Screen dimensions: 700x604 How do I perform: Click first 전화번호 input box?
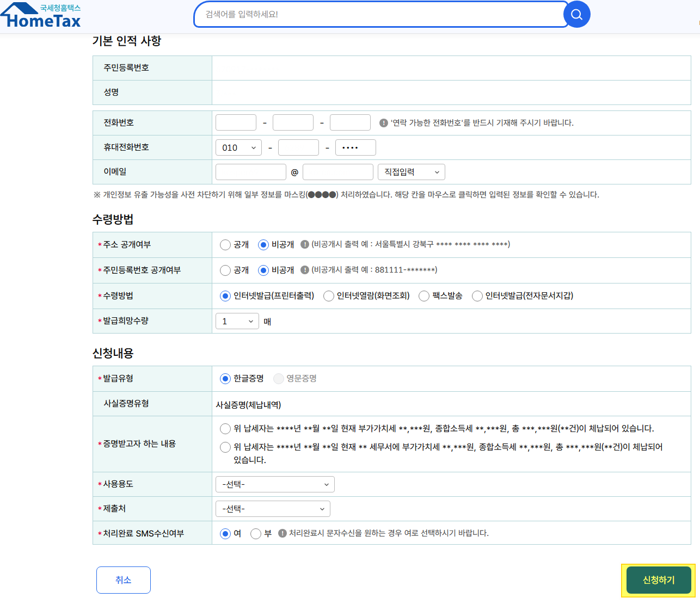tap(236, 122)
